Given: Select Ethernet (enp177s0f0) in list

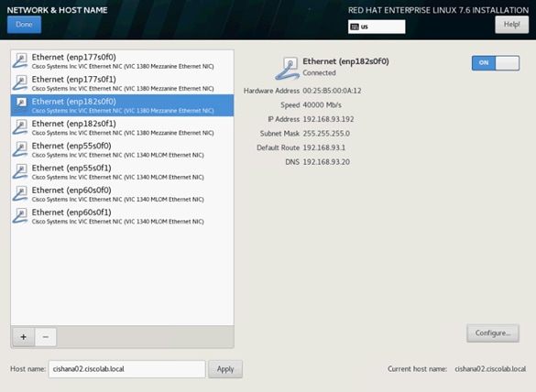Looking at the screenshot, I should [x=122, y=61].
